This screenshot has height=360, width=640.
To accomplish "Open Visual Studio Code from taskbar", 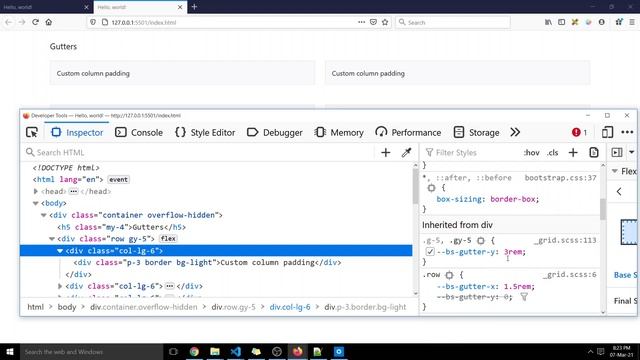I will [236, 351].
